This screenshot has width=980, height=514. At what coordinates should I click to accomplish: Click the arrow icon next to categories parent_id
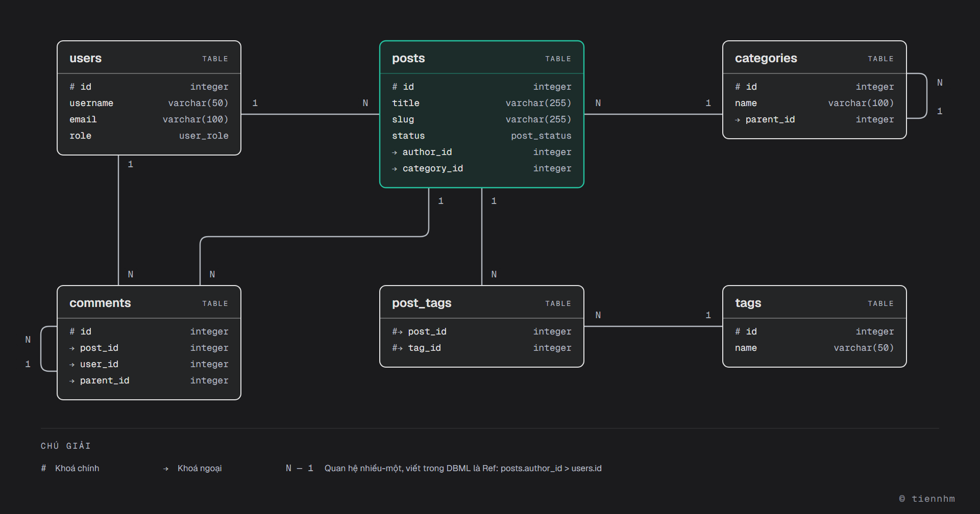[x=738, y=120]
